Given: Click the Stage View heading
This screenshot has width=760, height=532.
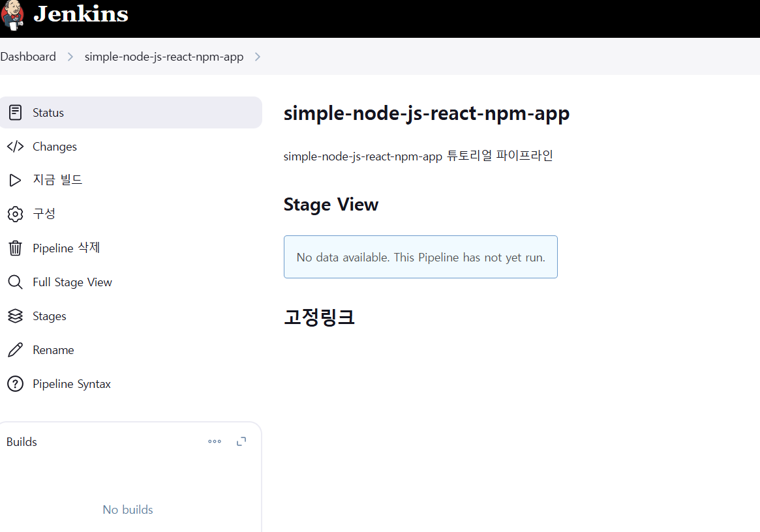Looking at the screenshot, I should tap(331, 205).
